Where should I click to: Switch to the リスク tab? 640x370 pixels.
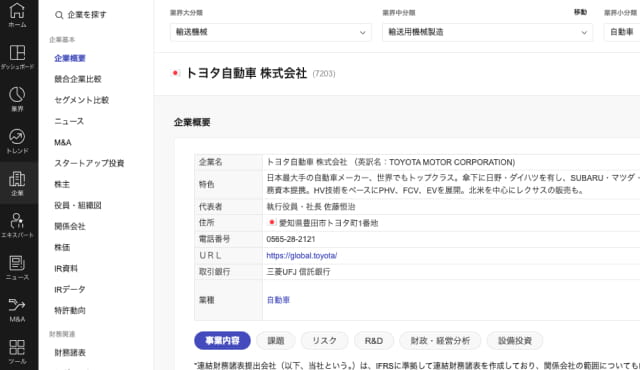click(x=324, y=341)
